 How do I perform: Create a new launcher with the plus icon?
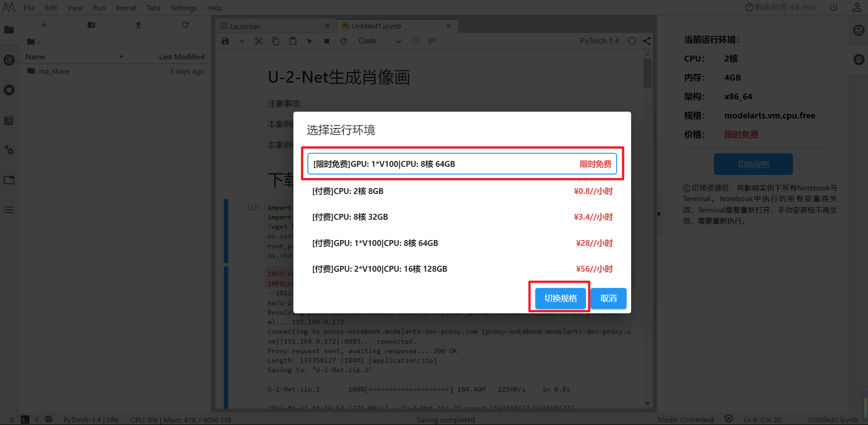44,25
